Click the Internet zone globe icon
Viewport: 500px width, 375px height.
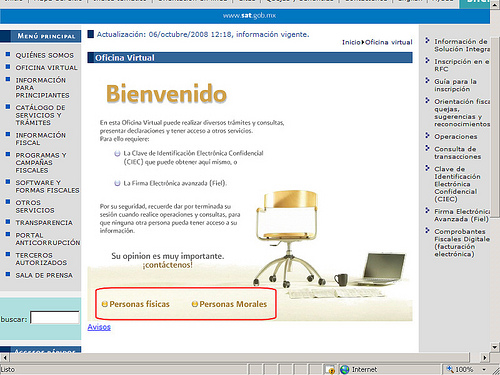[345, 369]
